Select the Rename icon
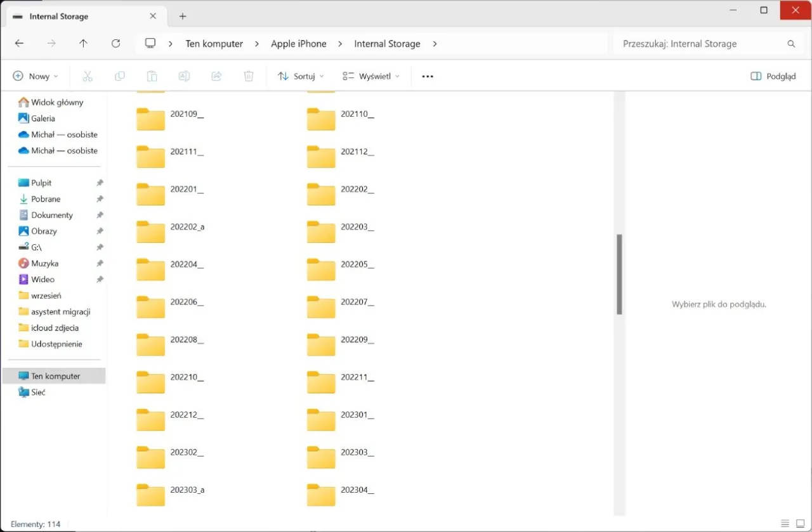The image size is (812, 532). coord(184,76)
